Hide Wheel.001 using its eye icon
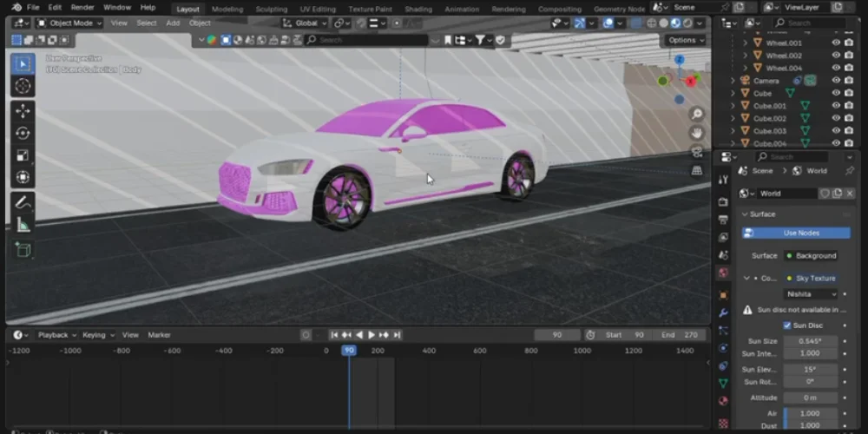This screenshot has width=868, height=434. click(x=837, y=43)
